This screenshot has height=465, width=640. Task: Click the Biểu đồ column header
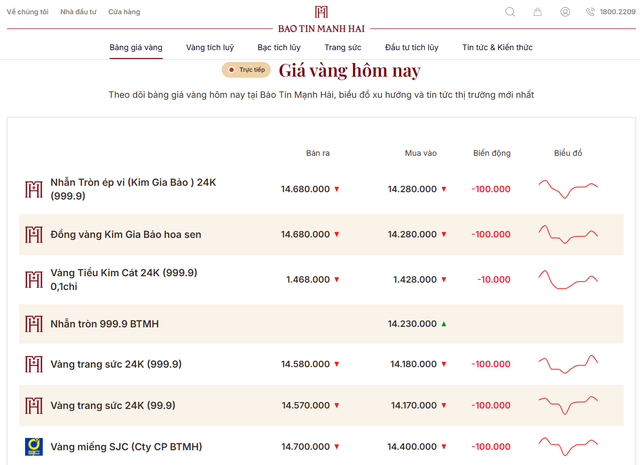(x=568, y=153)
